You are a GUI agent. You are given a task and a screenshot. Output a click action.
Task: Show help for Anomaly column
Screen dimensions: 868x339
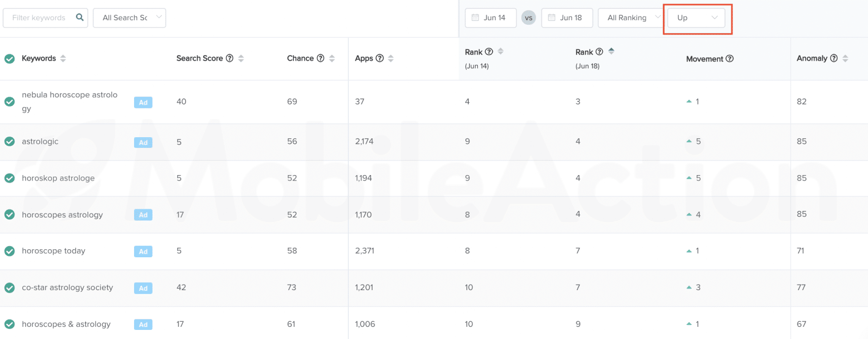point(834,58)
